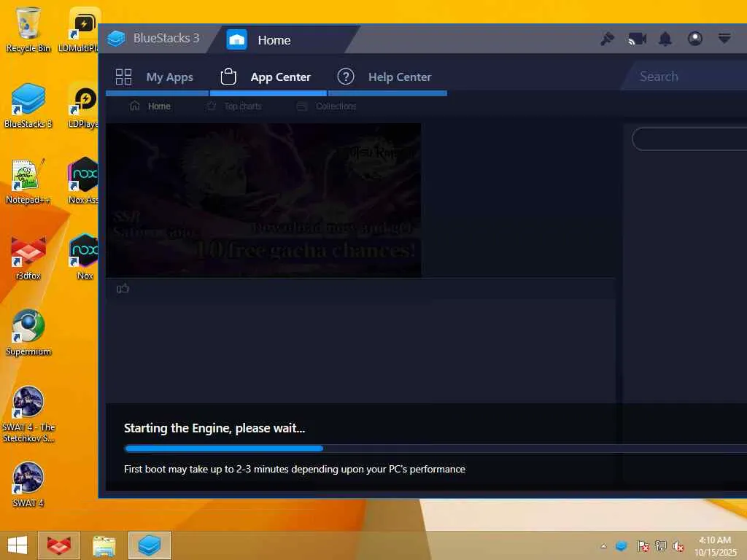Select the Nox Assist desktop shortcut

click(83, 181)
